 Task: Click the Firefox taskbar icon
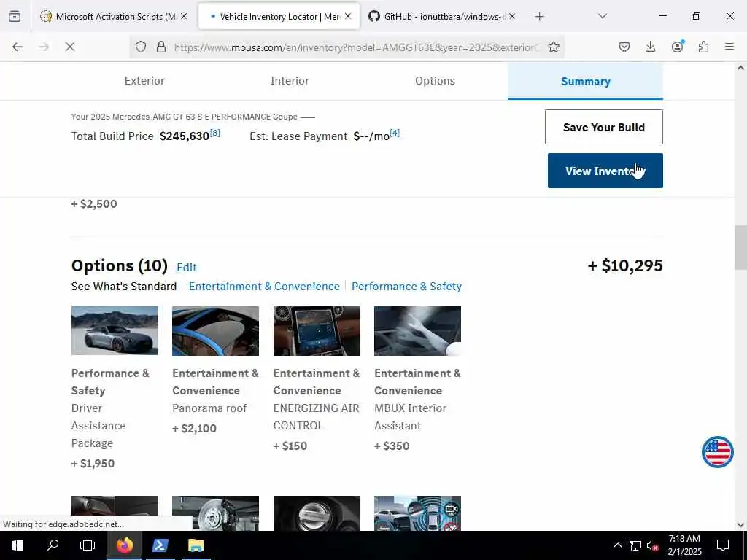124,545
